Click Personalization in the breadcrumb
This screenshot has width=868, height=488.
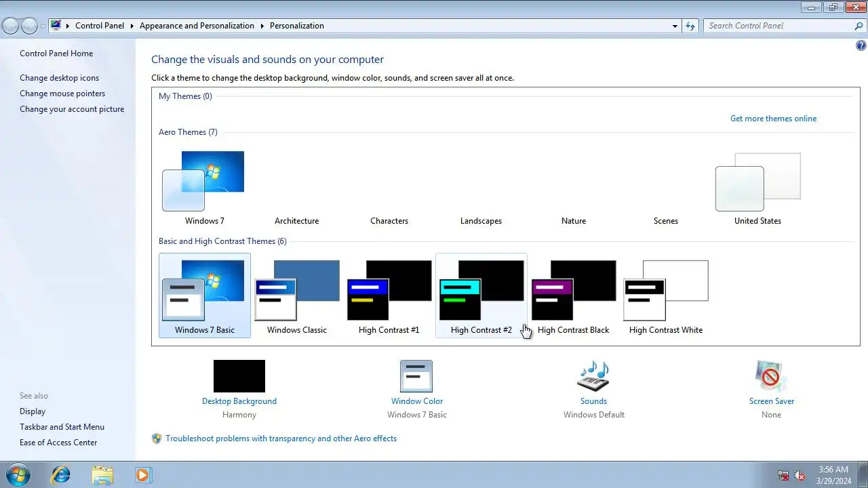[x=297, y=26]
